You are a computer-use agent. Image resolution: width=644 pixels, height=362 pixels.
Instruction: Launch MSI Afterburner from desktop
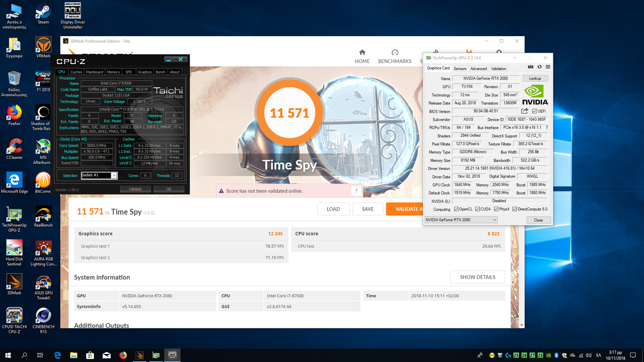pos(43,151)
